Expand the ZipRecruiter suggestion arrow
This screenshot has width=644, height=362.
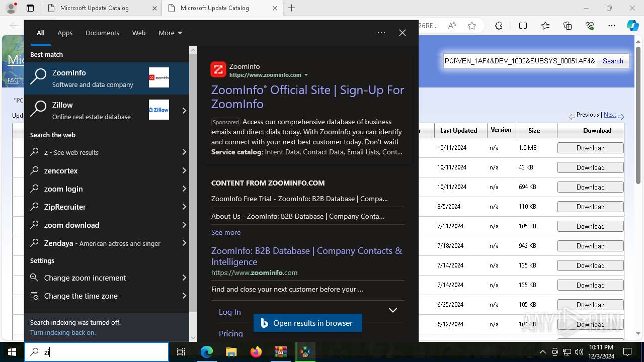click(x=184, y=207)
